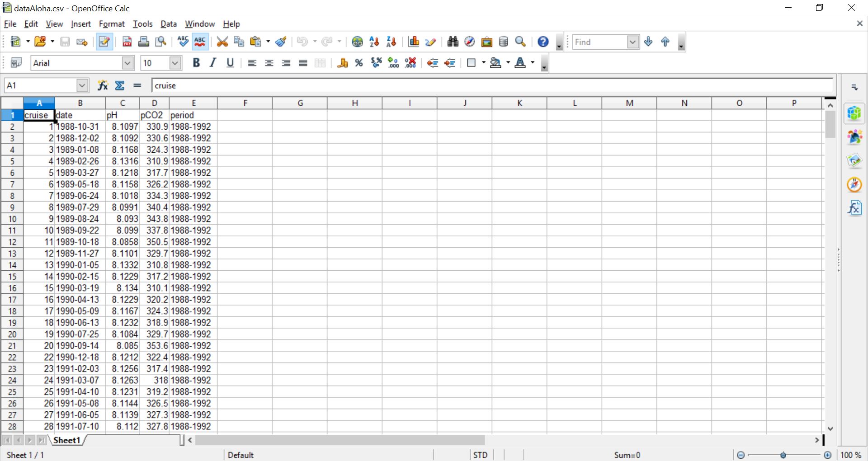The width and height of the screenshot is (868, 461).
Task: Export directly as PDF icon
Action: coord(127,42)
